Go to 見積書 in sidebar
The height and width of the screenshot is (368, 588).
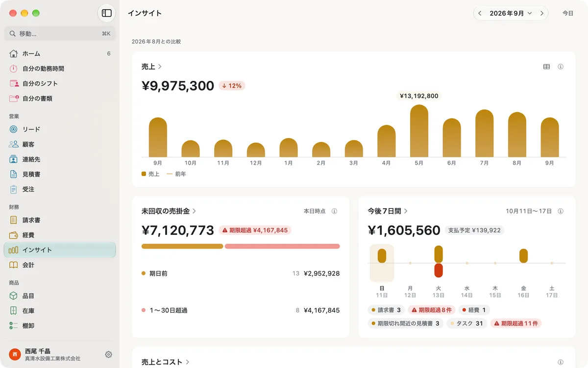coord(60,174)
